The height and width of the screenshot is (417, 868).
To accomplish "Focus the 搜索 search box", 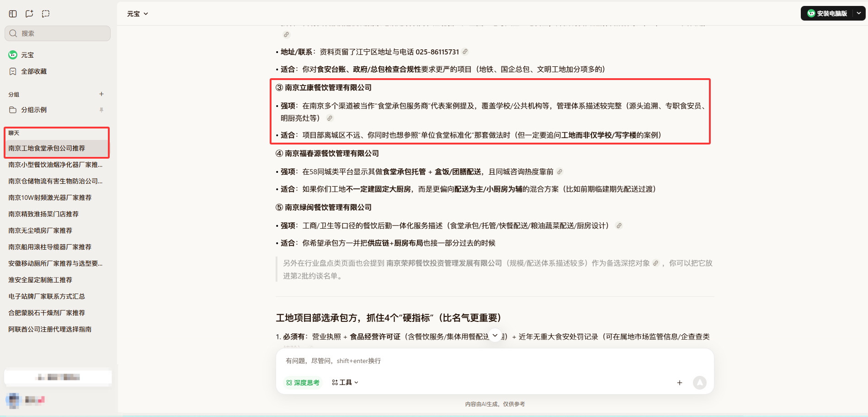I will 58,33.
